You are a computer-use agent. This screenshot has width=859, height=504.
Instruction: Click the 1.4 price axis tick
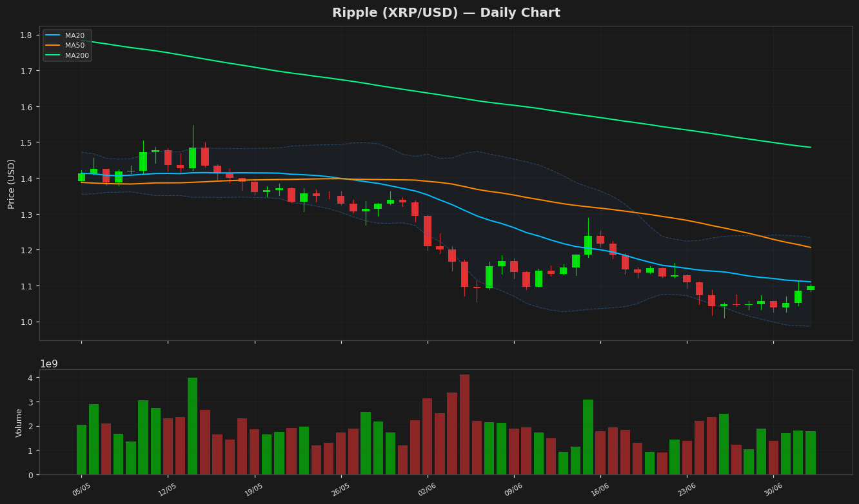(26, 179)
